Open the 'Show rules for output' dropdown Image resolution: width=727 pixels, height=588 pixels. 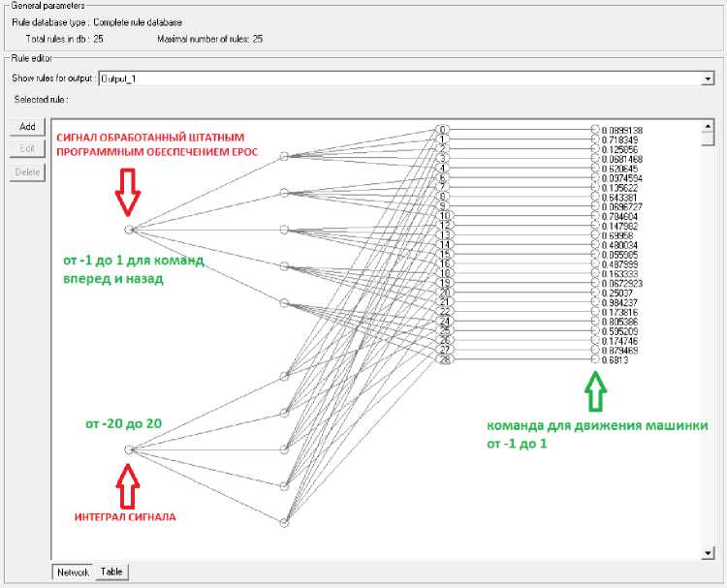(x=707, y=78)
